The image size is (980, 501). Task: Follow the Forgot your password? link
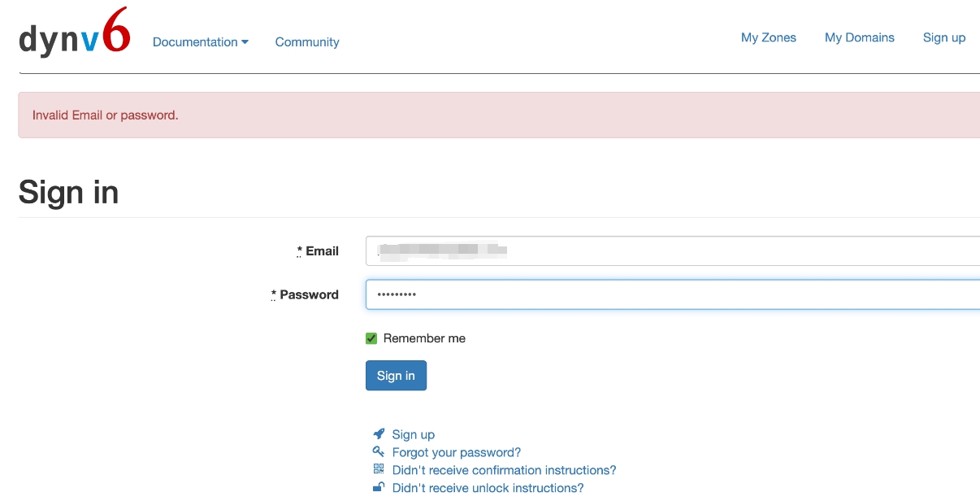point(457,452)
